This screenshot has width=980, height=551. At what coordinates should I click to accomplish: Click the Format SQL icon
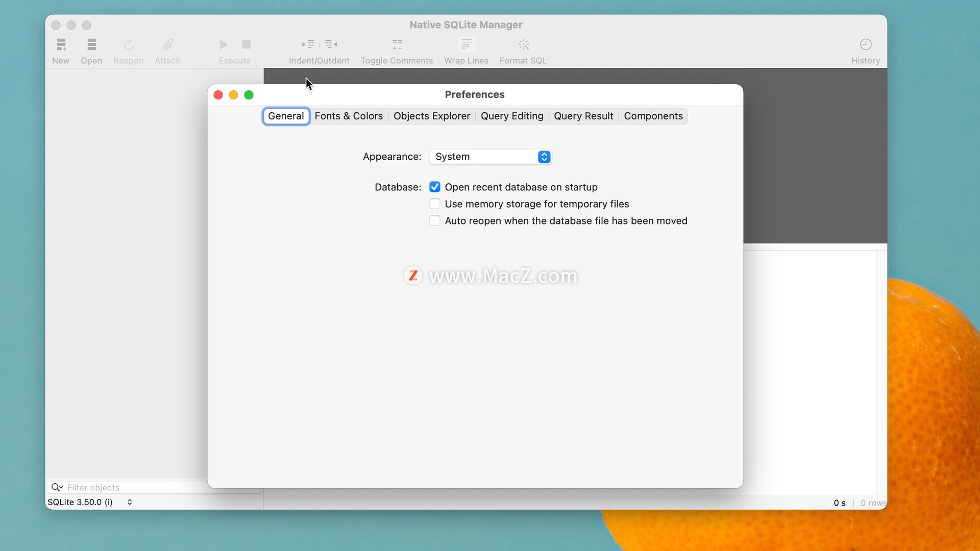click(x=524, y=45)
